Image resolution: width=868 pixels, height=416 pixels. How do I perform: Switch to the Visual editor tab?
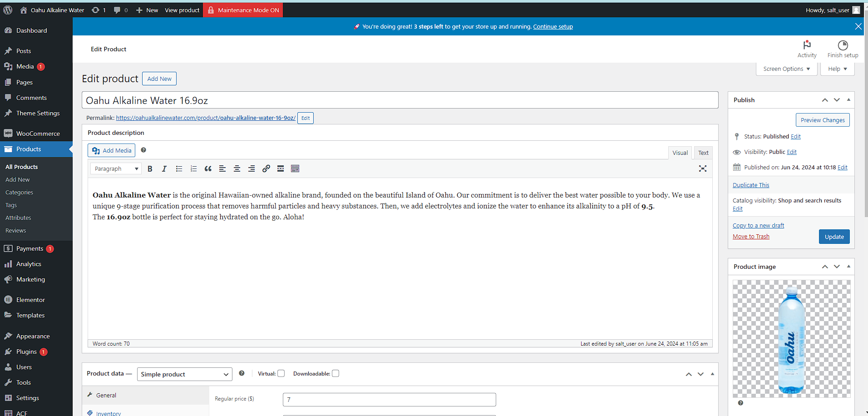680,153
